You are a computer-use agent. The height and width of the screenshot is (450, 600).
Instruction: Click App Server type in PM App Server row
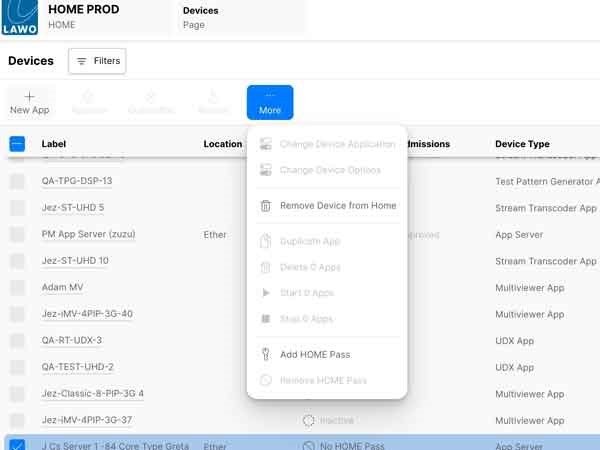(x=519, y=235)
